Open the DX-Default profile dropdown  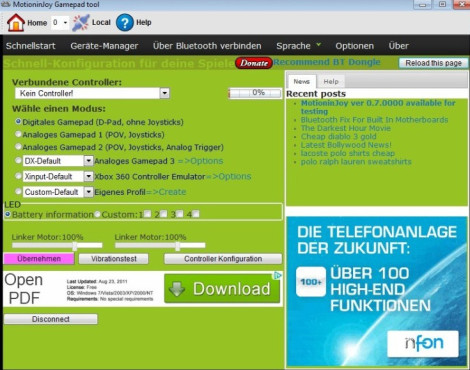tap(88, 161)
